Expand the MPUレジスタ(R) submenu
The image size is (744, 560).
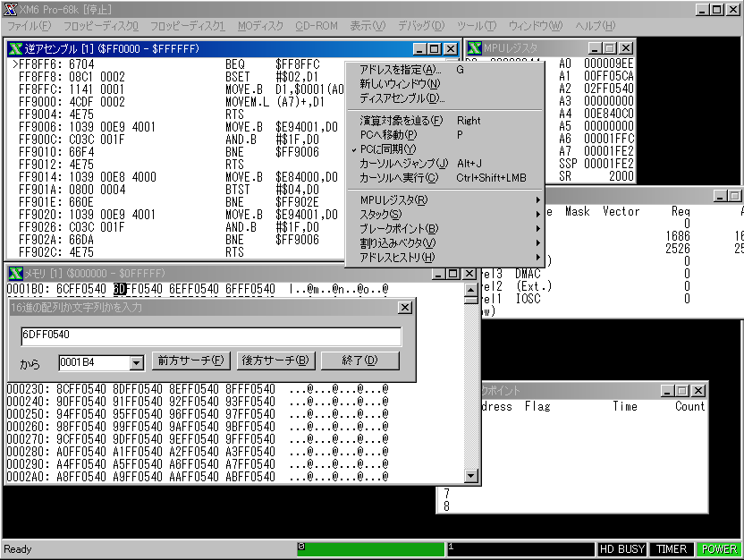(x=444, y=200)
